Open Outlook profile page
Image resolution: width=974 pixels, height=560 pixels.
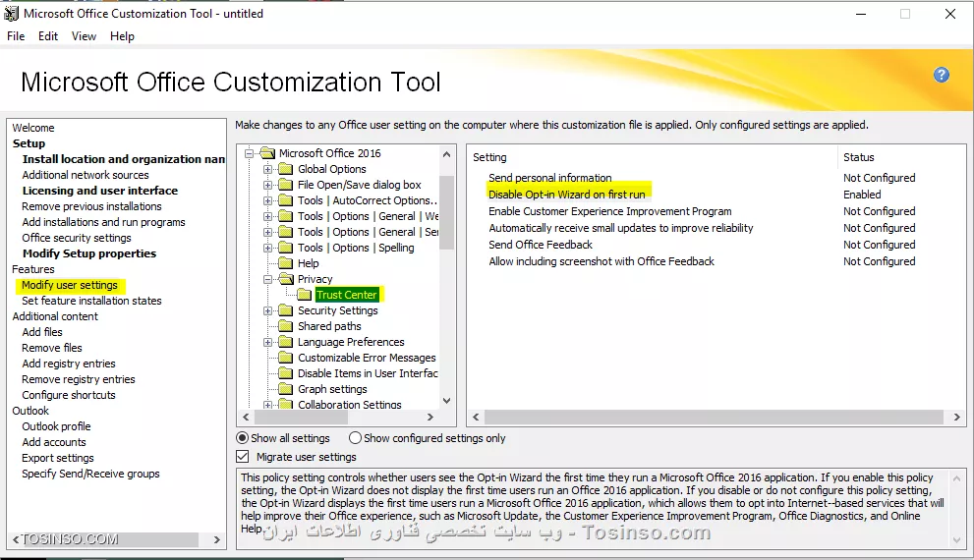click(56, 426)
